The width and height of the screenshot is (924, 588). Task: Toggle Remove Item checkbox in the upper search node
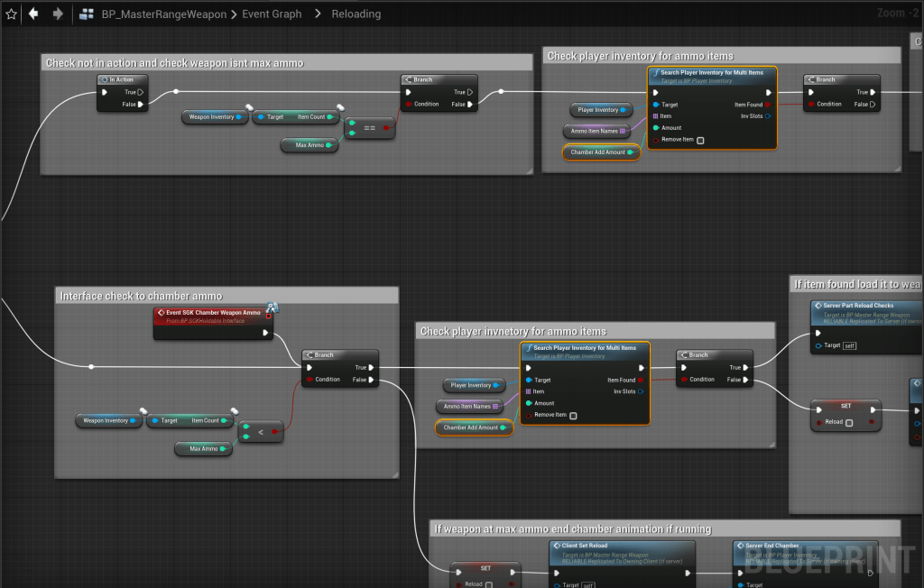click(x=700, y=140)
